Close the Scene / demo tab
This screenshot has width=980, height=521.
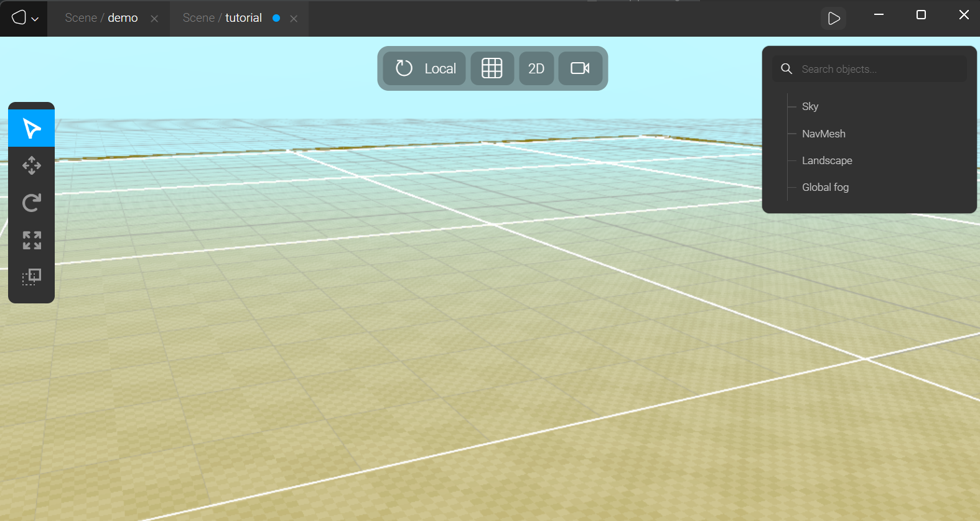point(154,19)
